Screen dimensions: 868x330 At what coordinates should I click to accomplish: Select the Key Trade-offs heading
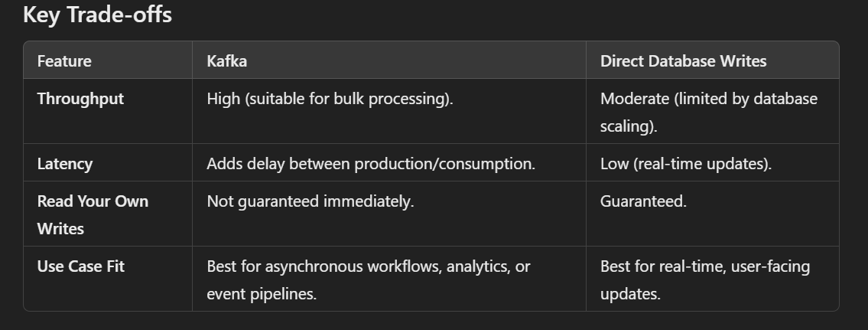click(x=97, y=15)
